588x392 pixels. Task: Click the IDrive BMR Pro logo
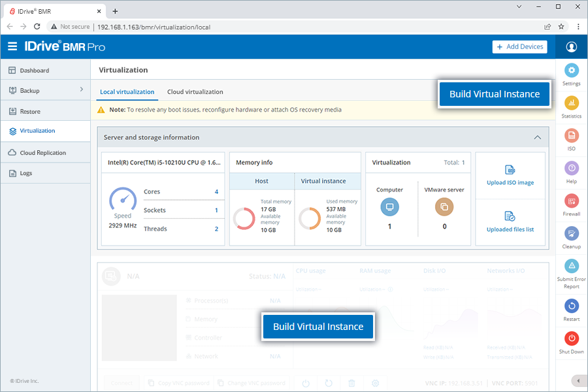tap(65, 46)
